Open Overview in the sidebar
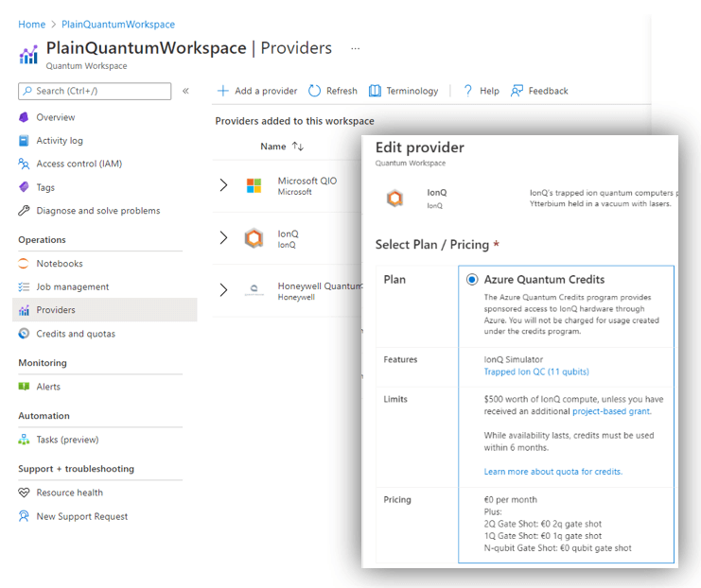This screenshot has height=588, width=701. [x=56, y=117]
